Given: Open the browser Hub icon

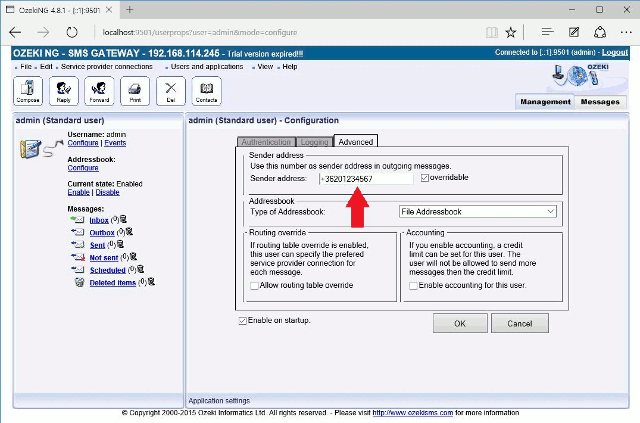Looking at the screenshot, I should [x=547, y=32].
